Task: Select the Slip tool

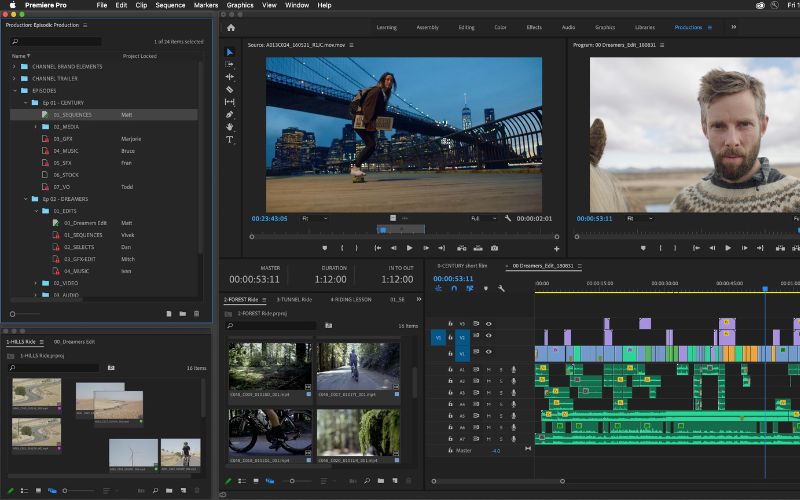Action: pos(230,102)
